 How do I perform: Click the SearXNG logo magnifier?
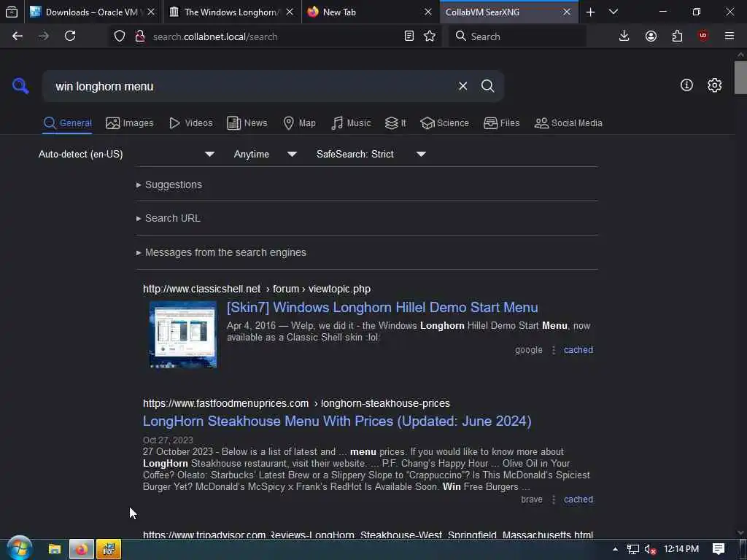tap(20, 86)
